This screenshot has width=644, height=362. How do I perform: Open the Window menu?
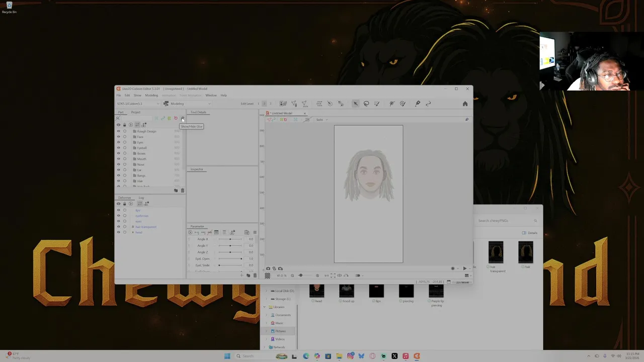(211, 95)
